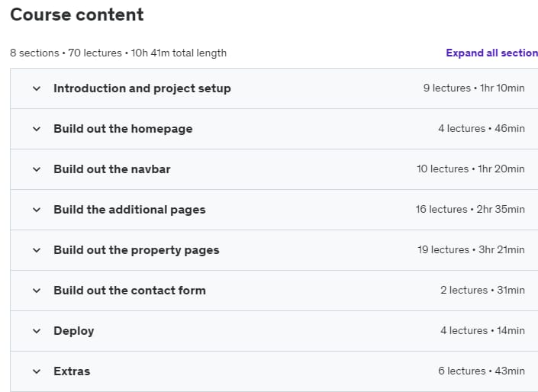Select the Deploy section title

(74, 331)
